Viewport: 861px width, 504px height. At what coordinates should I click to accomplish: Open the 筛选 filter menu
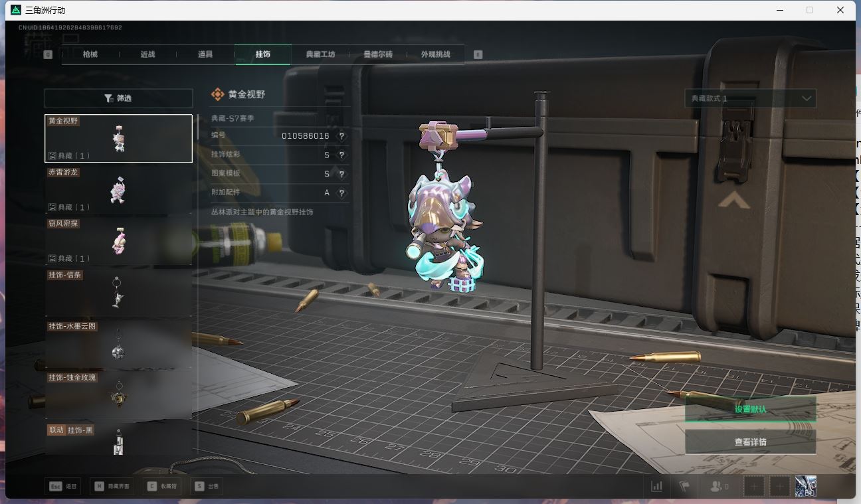[x=118, y=98]
